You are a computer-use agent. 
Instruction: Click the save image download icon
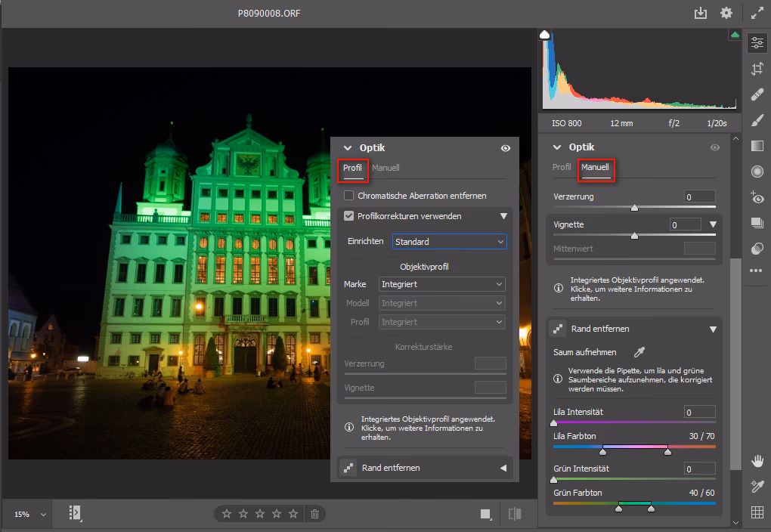701,13
